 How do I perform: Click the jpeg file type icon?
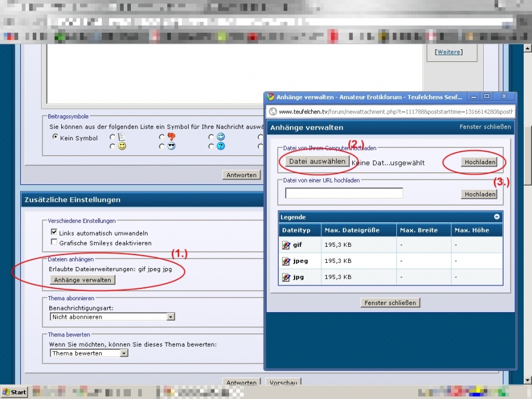[286, 260]
